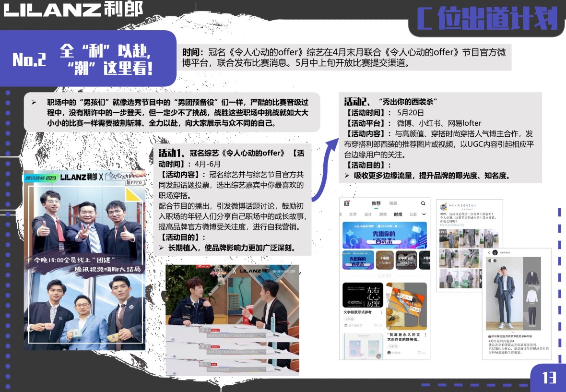
Task: Like the 梵高 post via its heart icon
Action: pyautogui.click(x=419, y=353)
